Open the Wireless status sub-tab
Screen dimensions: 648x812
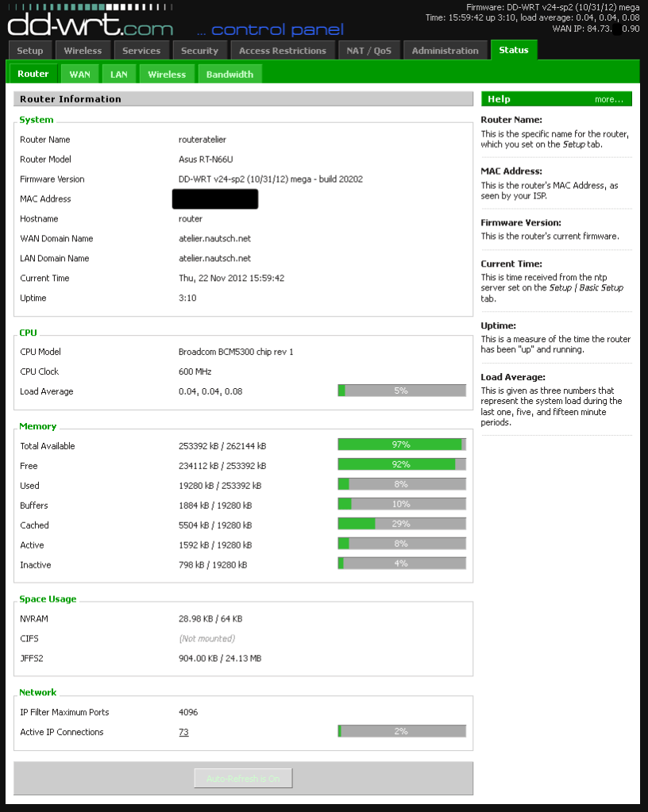pyautogui.click(x=167, y=73)
